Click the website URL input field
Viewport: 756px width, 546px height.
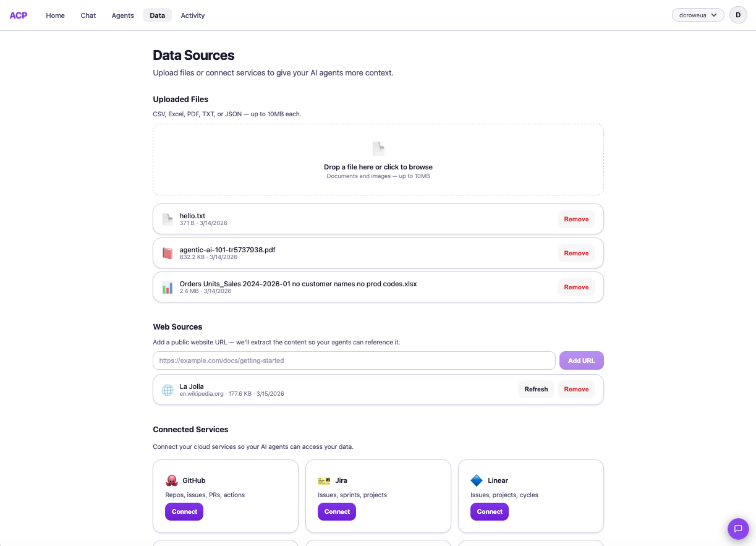tap(354, 360)
